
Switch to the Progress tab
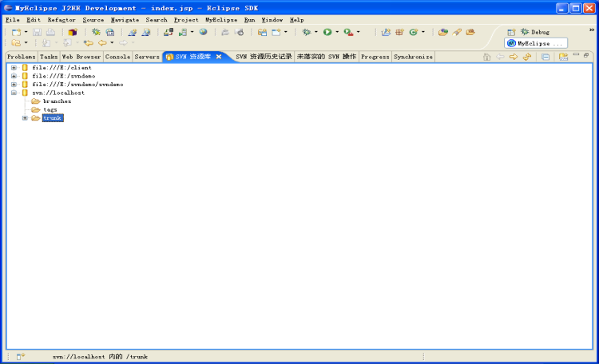coord(375,57)
